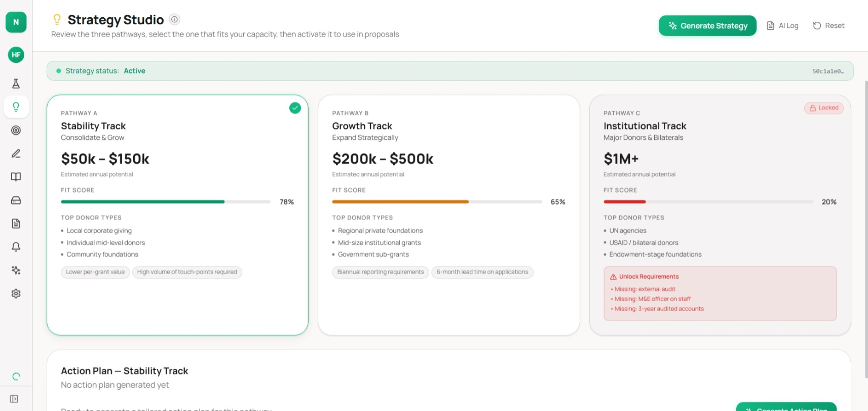
Task: Open the gear settings sidebar icon
Action: [x=16, y=293]
